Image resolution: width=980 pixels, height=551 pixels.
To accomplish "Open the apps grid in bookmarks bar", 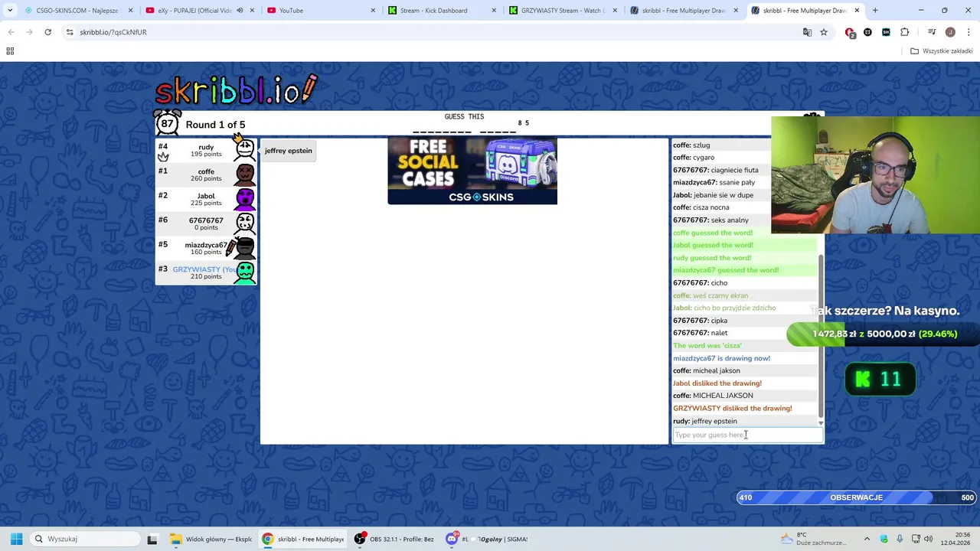I will (x=10, y=51).
